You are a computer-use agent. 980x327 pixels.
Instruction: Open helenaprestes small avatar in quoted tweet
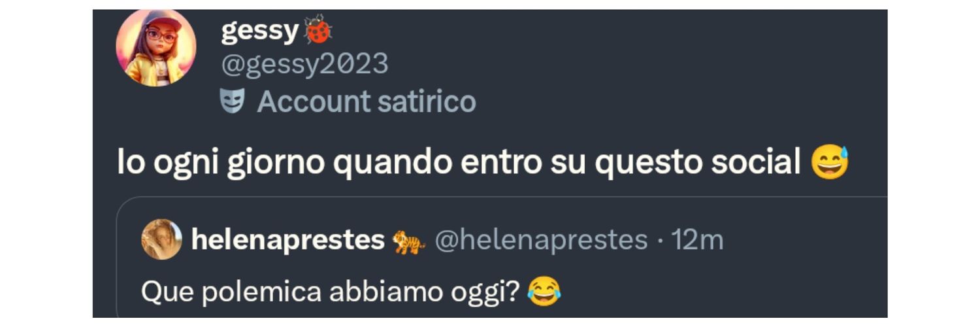tap(161, 240)
